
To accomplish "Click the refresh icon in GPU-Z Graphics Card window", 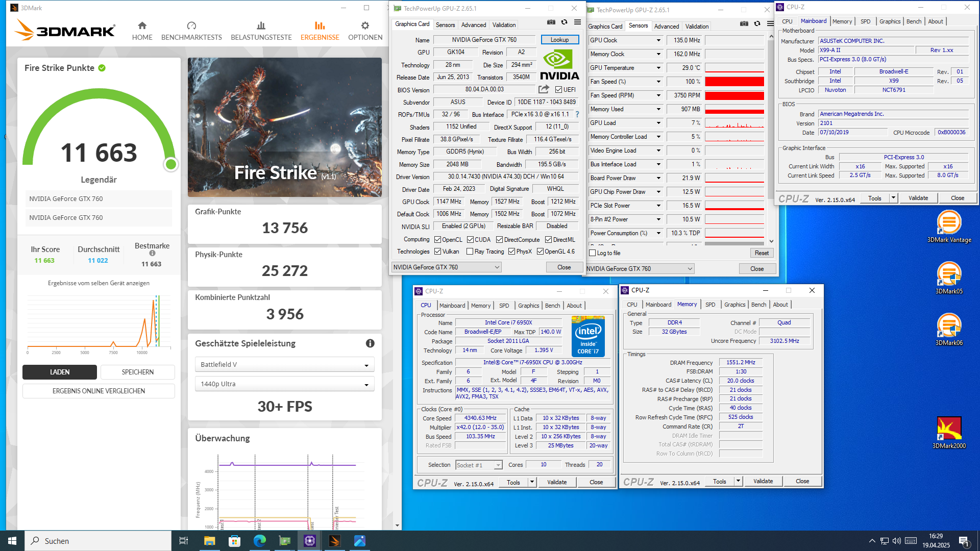I will [564, 22].
